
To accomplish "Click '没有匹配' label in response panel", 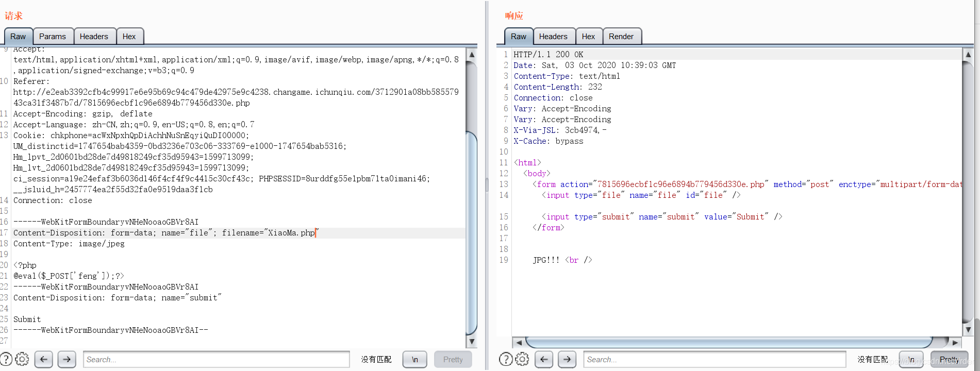I will coord(873,359).
